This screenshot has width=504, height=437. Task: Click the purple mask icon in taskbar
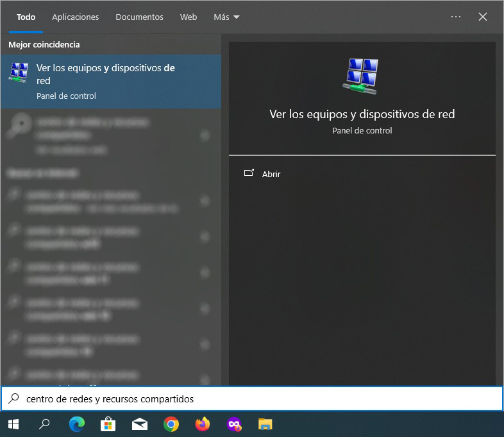(x=234, y=424)
